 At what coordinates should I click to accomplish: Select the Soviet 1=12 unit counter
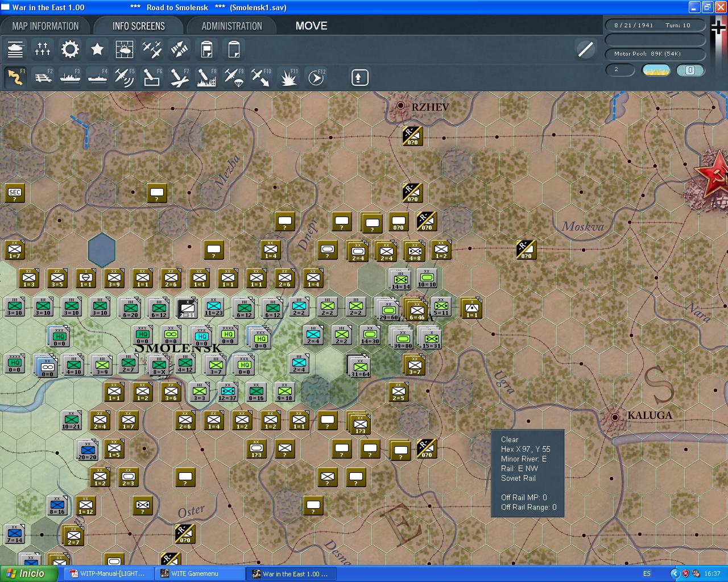click(86, 506)
